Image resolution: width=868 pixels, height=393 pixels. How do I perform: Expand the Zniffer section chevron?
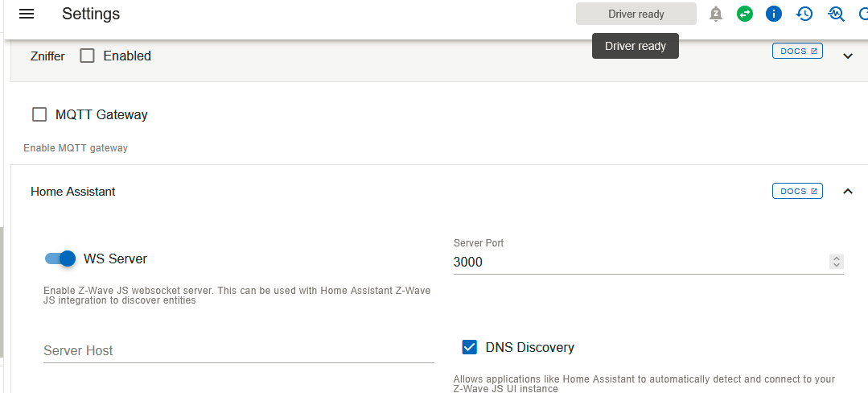847,56
